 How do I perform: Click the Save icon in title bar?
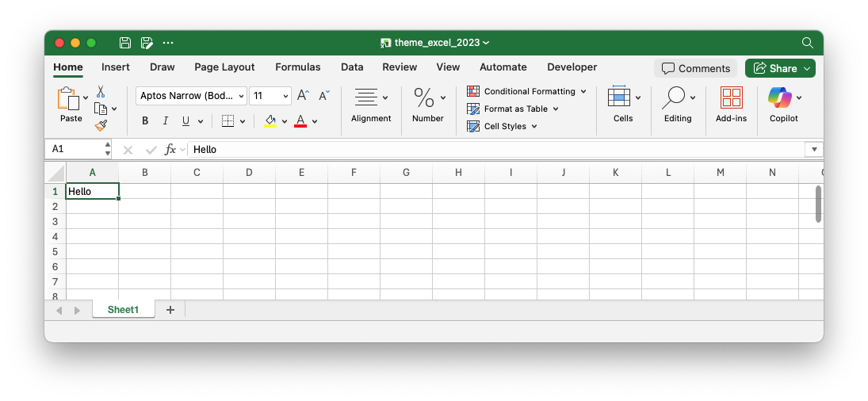(125, 43)
